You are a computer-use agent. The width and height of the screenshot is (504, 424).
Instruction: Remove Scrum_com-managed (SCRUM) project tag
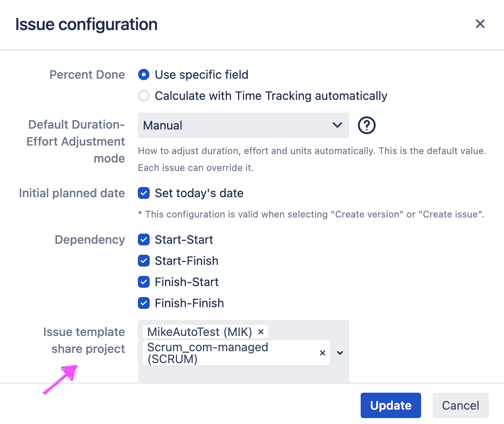point(322,353)
